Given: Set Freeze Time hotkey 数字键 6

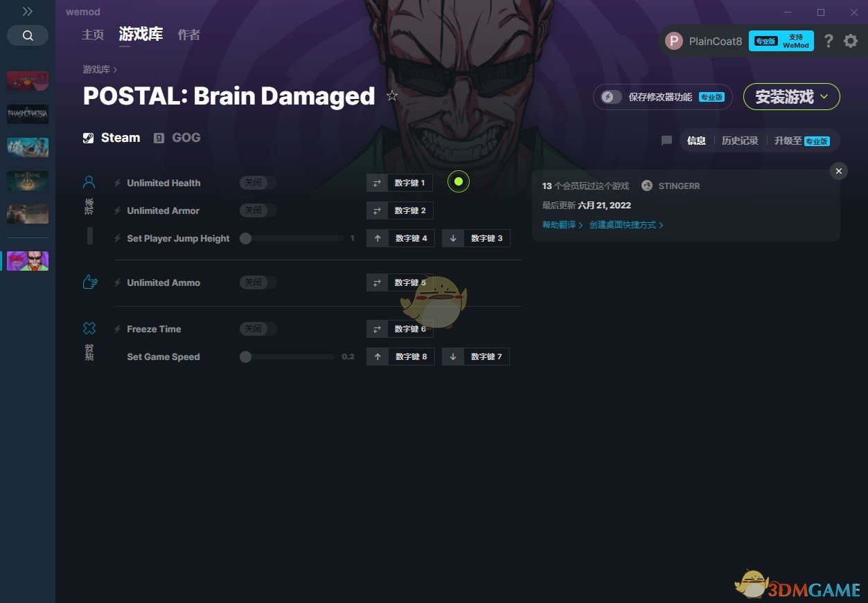Looking at the screenshot, I should (400, 329).
